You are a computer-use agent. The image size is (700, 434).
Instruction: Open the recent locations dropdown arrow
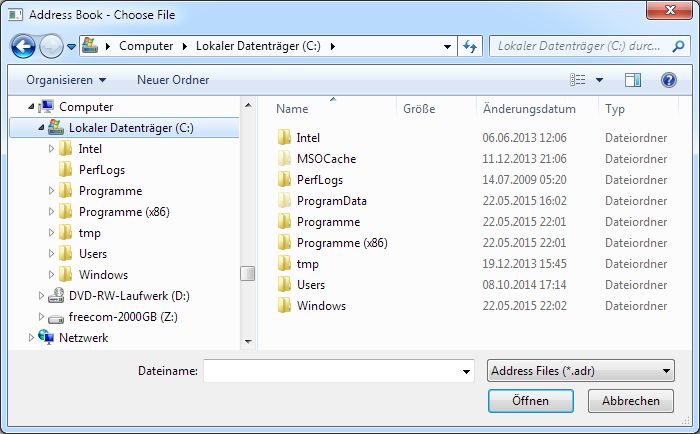click(x=71, y=46)
